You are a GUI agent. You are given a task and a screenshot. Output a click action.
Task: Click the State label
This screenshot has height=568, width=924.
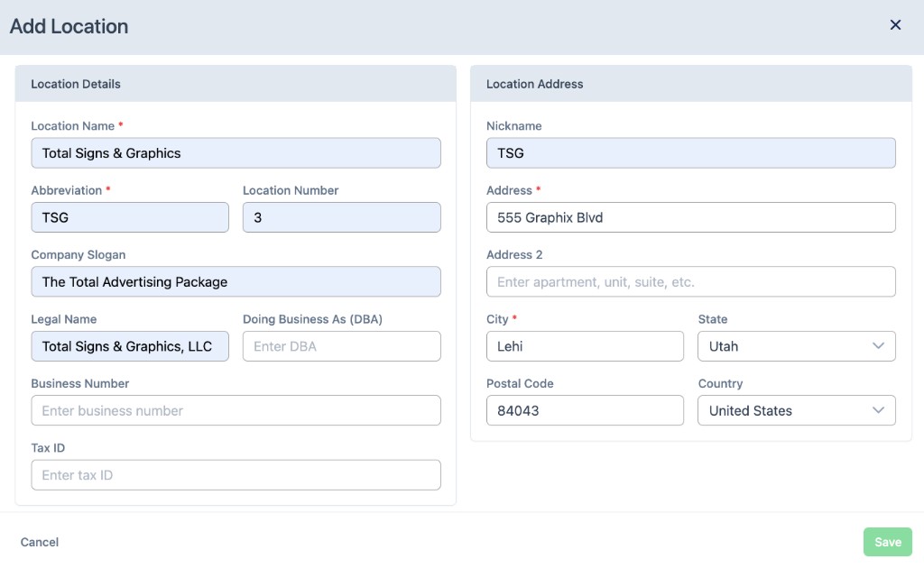(x=713, y=319)
